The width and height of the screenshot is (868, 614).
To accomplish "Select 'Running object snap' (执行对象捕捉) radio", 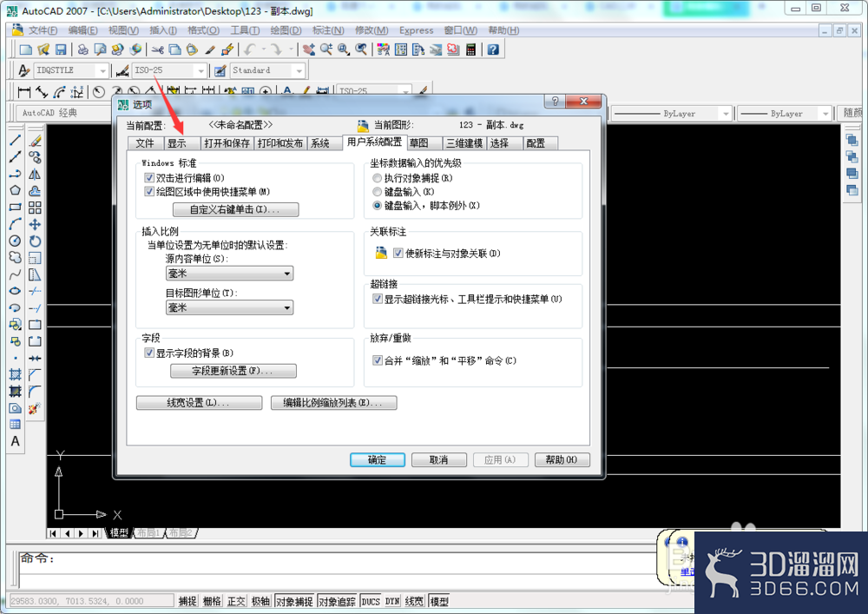I will pos(377,178).
